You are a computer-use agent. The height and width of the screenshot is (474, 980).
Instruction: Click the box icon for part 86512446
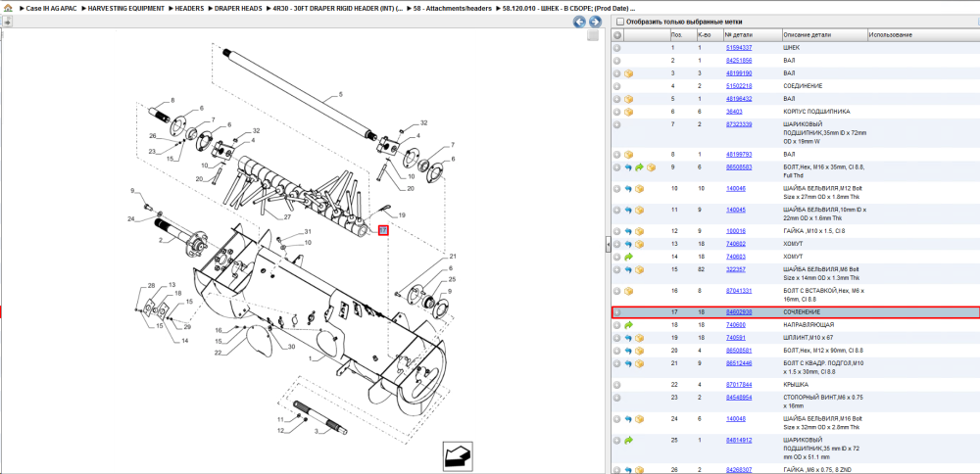pyautogui.click(x=639, y=363)
